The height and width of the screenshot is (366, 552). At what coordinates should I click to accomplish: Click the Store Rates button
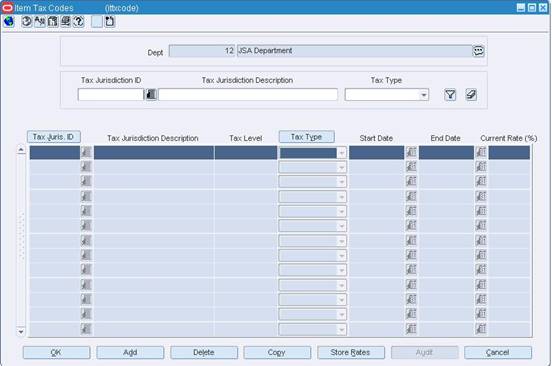(351, 352)
